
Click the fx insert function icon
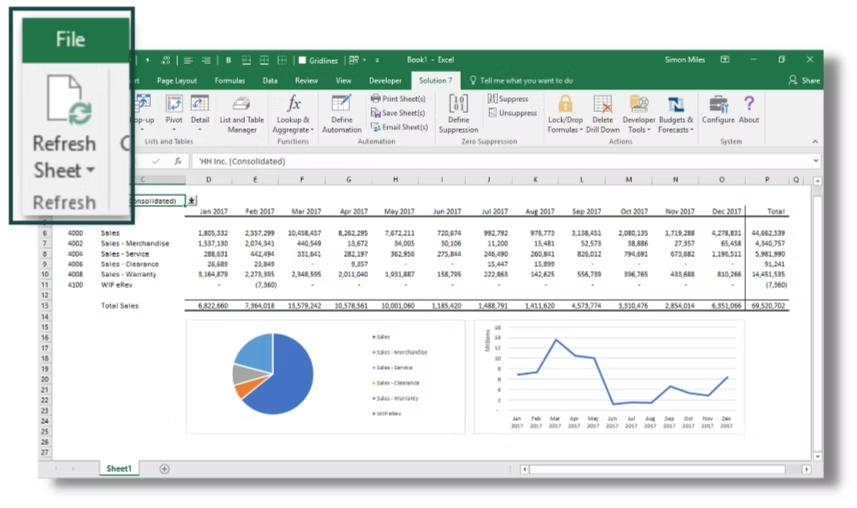pyautogui.click(x=178, y=161)
